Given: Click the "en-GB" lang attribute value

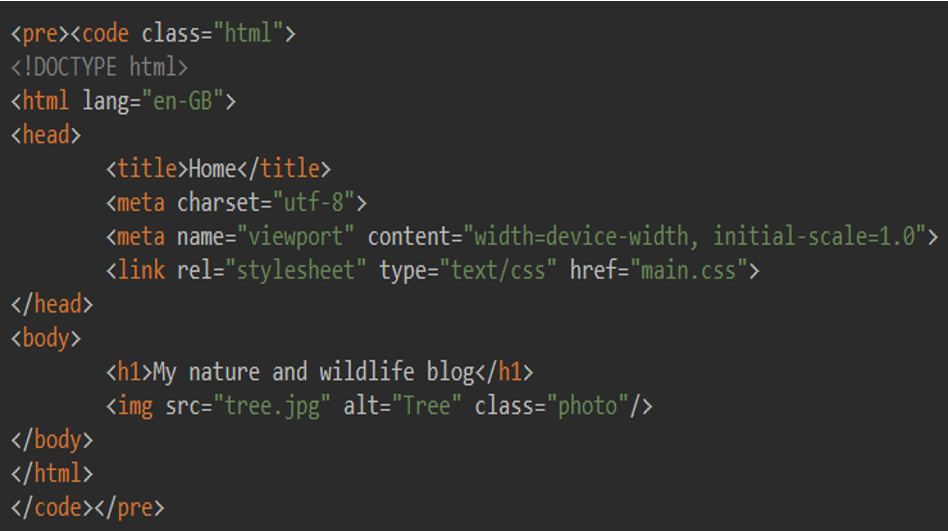Looking at the screenshot, I should tap(189, 101).
